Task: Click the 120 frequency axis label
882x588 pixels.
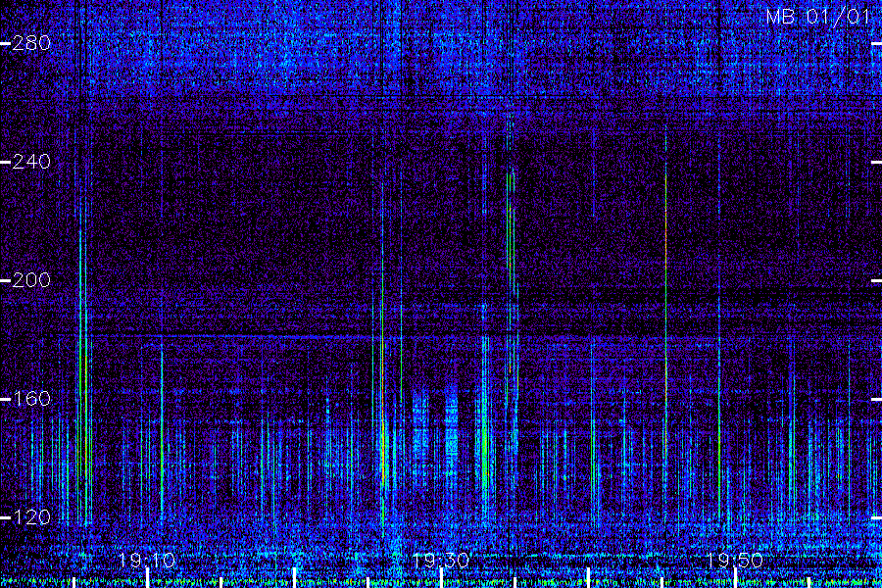Action: coord(31,517)
